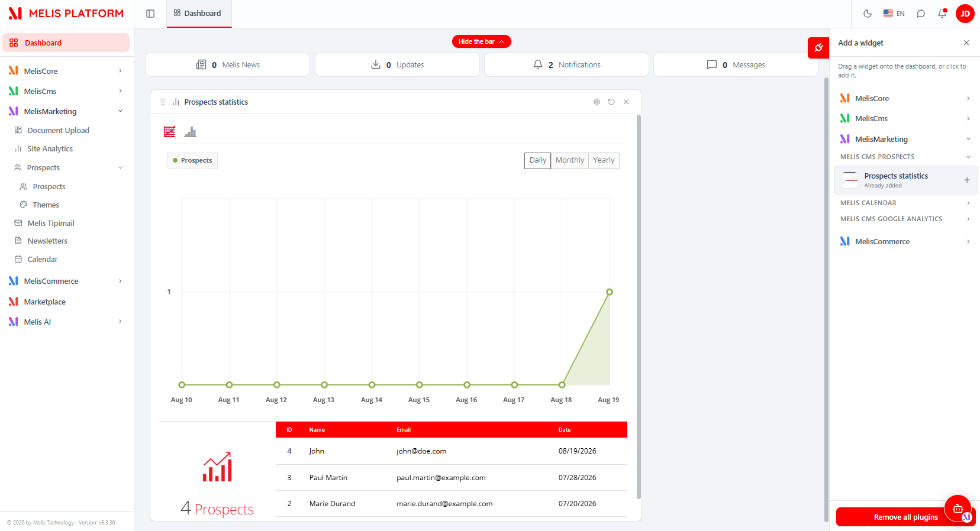Screen dimensions: 980x531
Task: Open Melis Tipimail
Action: pos(51,223)
